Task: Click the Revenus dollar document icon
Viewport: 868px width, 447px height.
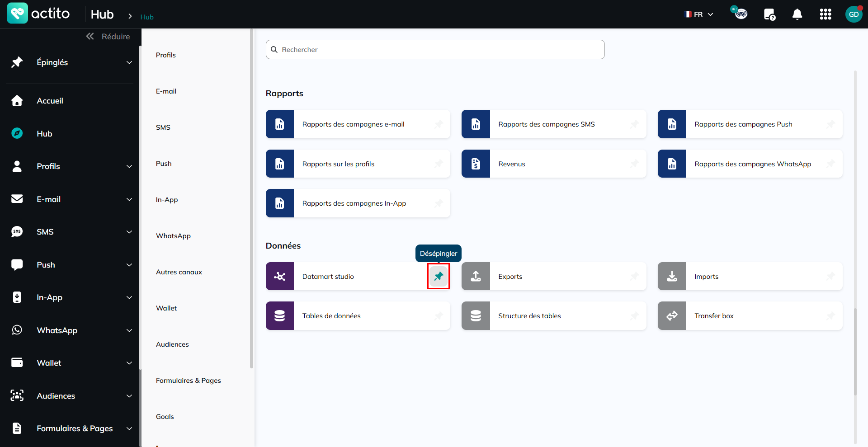Action: 476,164
